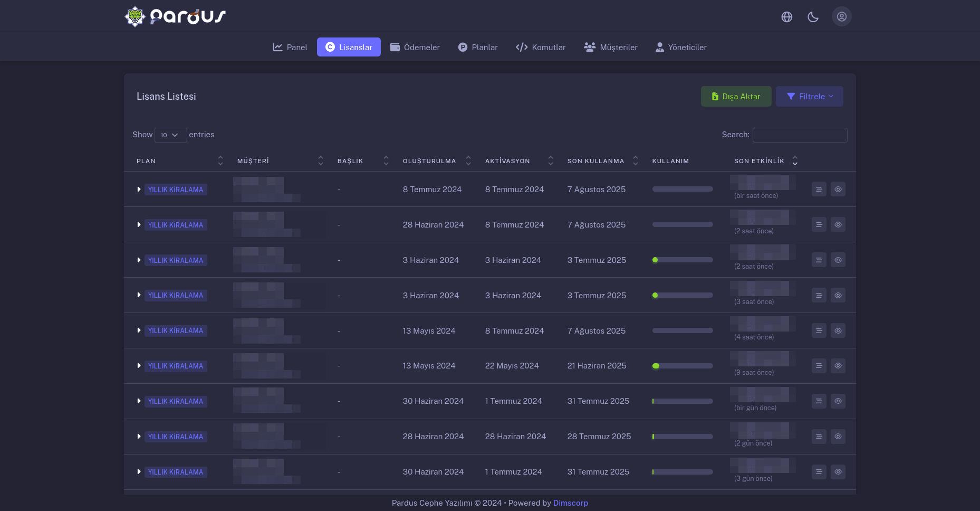
Task: Go to the Ödemeler tab
Action: point(415,48)
